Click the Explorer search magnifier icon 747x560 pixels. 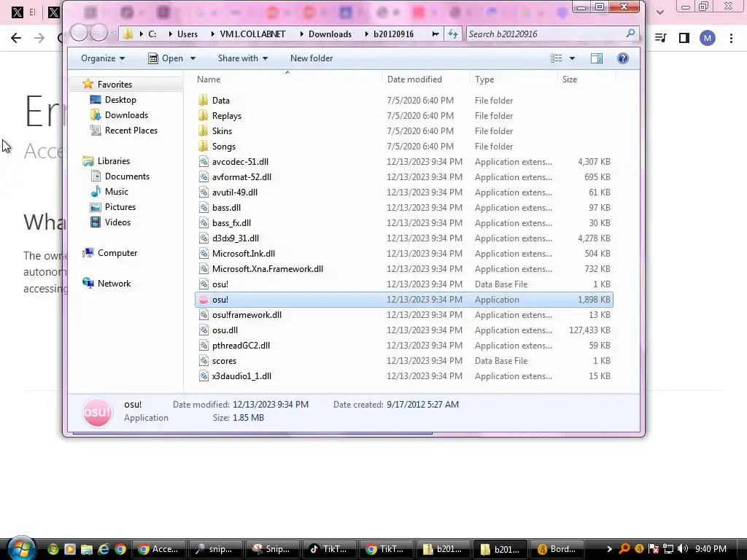click(630, 34)
